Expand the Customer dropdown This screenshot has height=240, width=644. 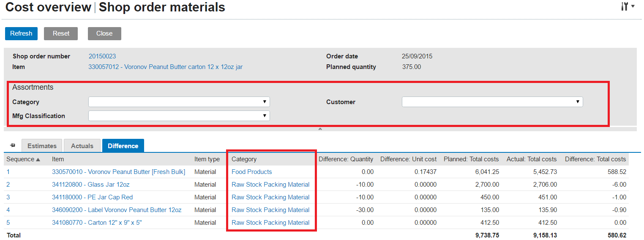pos(492,102)
